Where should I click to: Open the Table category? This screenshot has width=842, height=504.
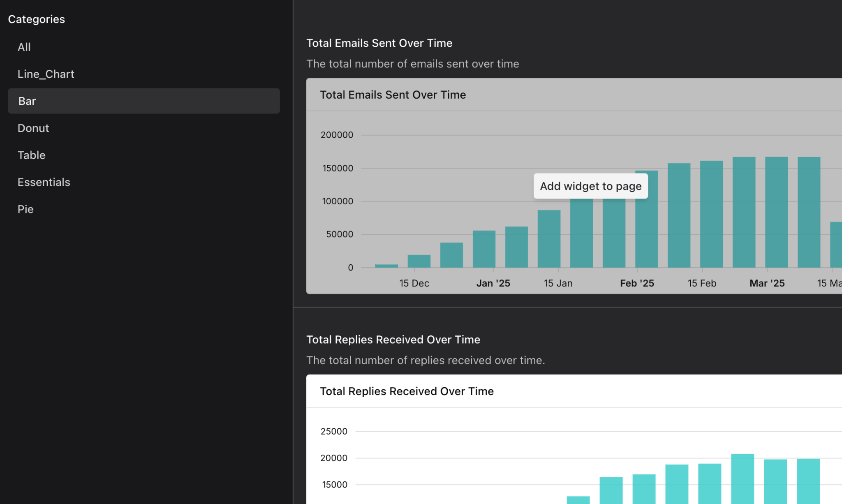31,155
